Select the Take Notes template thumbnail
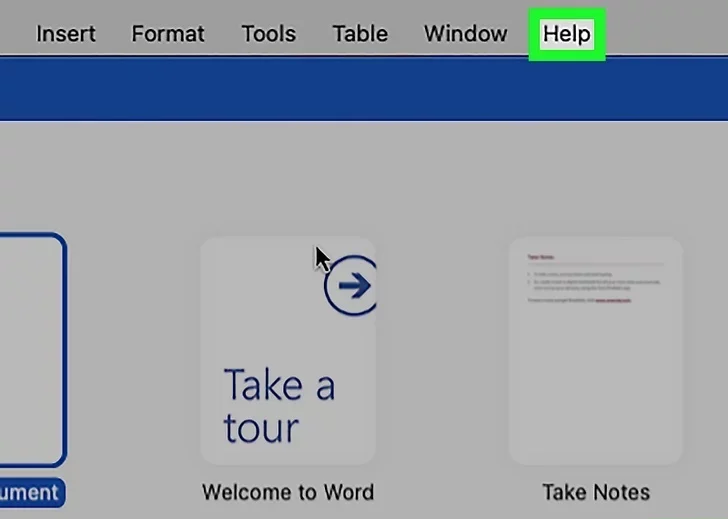 pyautogui.click(x=596, y=350)
